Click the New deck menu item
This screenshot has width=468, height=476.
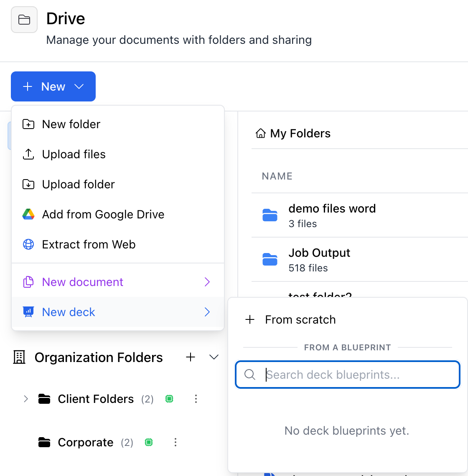click(x=117, y=312)
